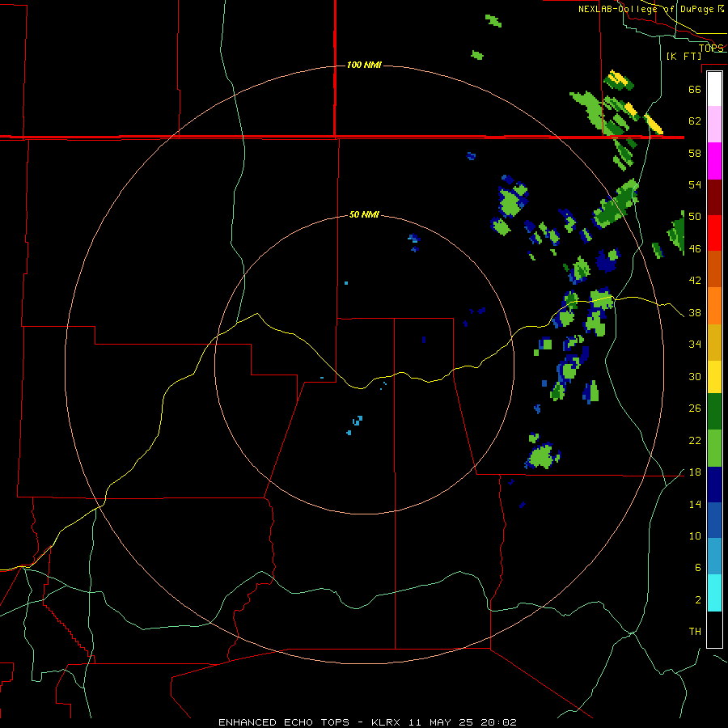Viewport: 728px width, 728px height.
Task: Click the legend value 10
Action: point(695,535)
